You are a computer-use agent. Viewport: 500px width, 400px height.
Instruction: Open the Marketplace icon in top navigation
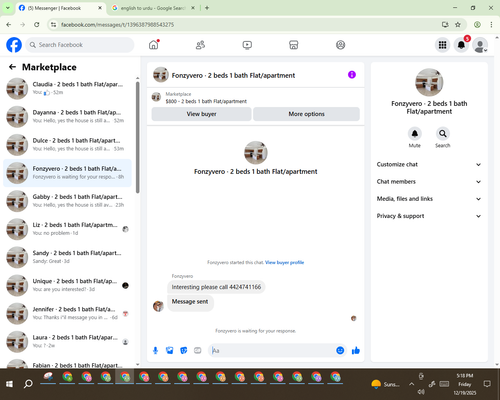click(x=294, y=45)
